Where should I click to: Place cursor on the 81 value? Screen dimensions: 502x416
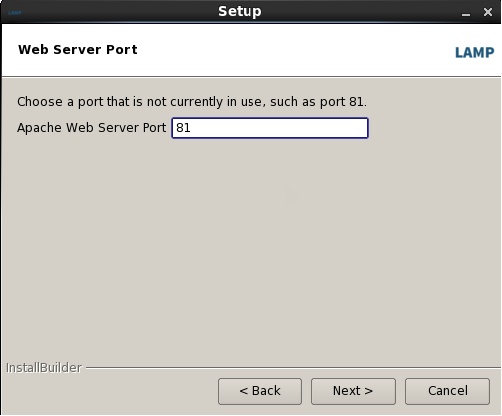pyautogui.click(x=183, y=128)
